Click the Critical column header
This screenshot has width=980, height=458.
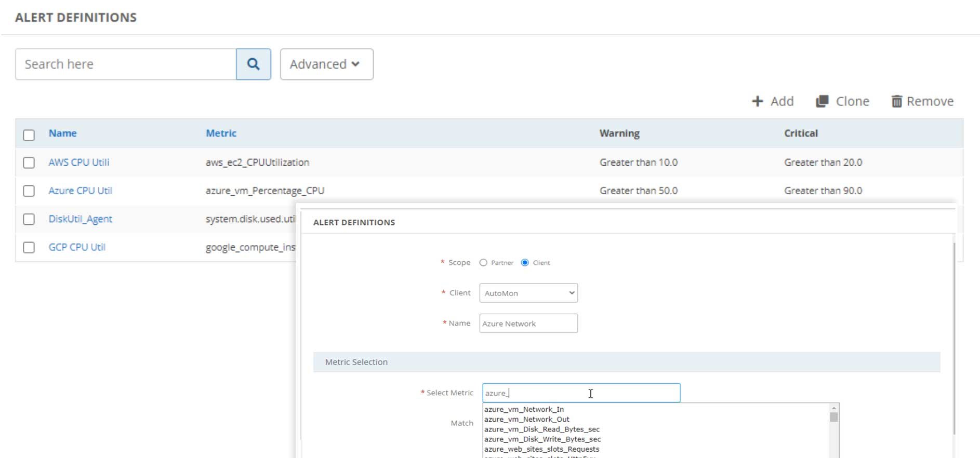pyautogui.click(x=801, y=133)
